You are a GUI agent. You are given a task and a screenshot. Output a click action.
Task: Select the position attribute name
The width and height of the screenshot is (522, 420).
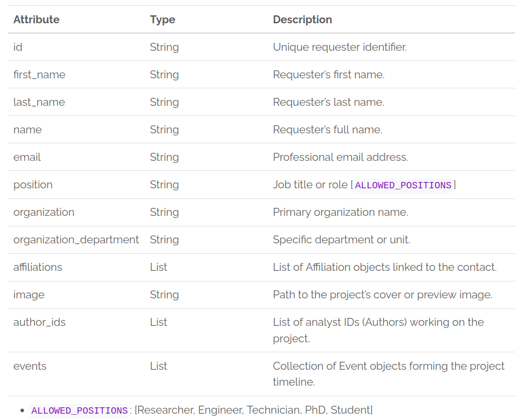click(33, 185)
